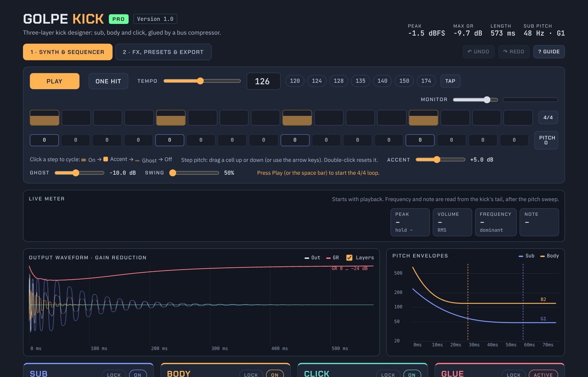Set tempo preset to 150

point(404,81)
